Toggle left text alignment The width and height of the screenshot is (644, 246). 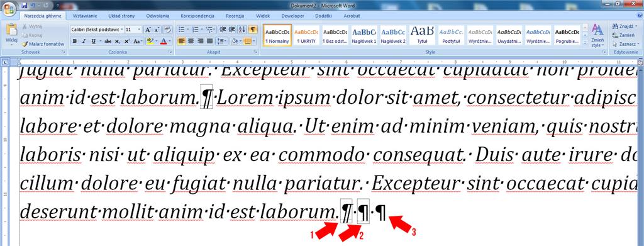click(x=182, y=41)
